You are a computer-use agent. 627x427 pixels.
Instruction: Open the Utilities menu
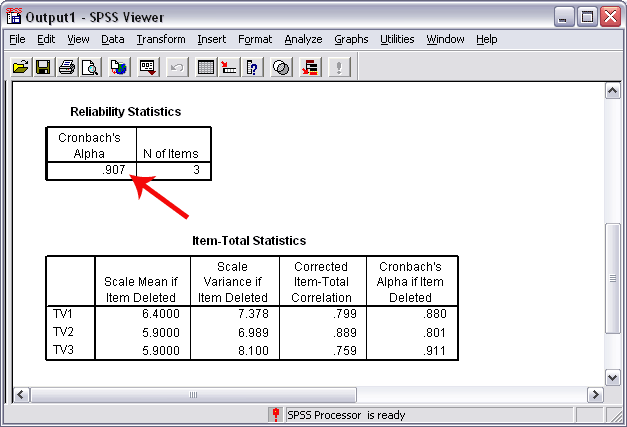(x=397, y=39)
